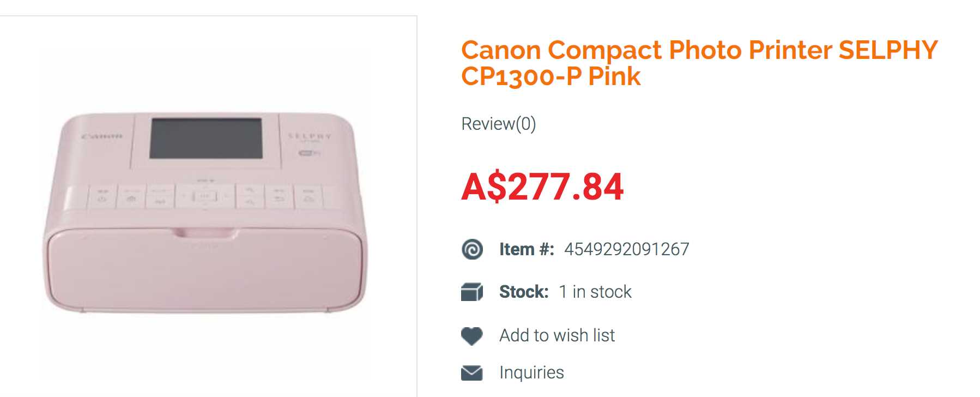This screenshot has width=980, height=397.
Task: Click the SELPHY logo on the printer
Action: pyautogui.click(x=309, y=136)
